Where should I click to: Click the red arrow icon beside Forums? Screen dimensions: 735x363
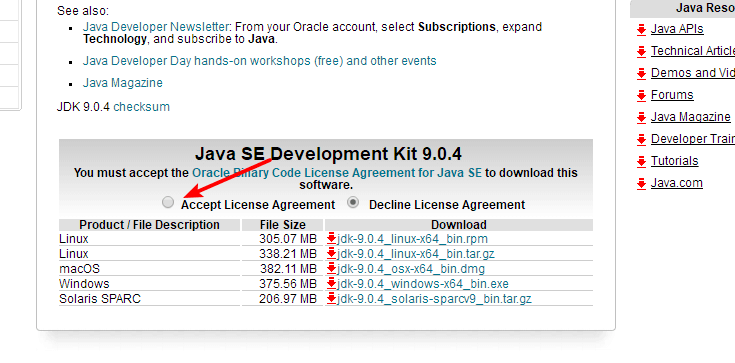click(641, 96)
